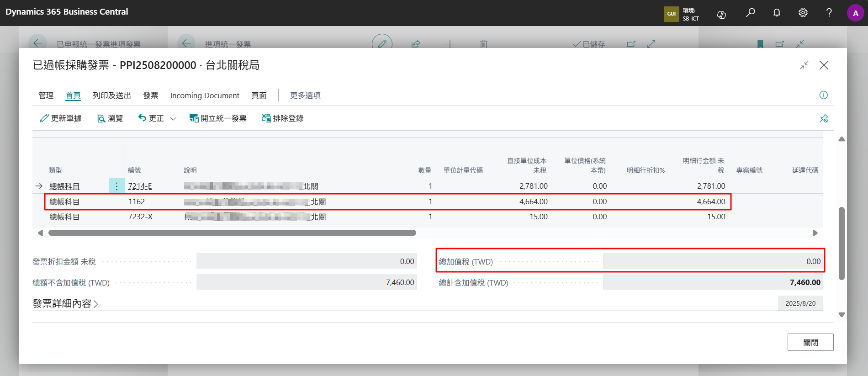Screen dimensions: 868x376
Task: Click the 關閉 button
Action: click(x=810, y=342)
